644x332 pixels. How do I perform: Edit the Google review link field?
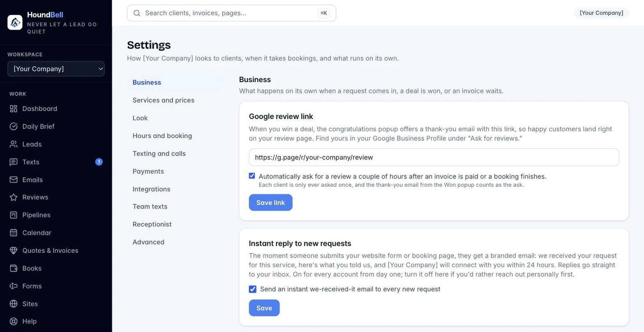(434, 157)
